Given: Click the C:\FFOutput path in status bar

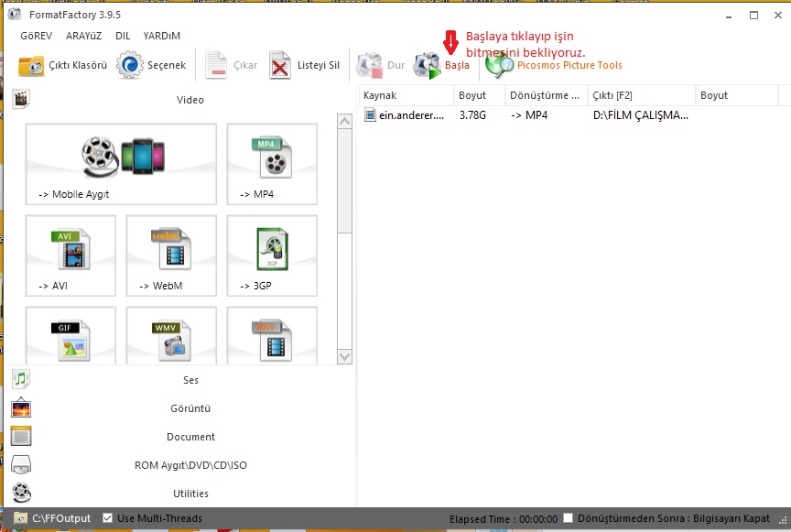Looking at the screenshot, I should pyautogui.click(x=61, y=518).
